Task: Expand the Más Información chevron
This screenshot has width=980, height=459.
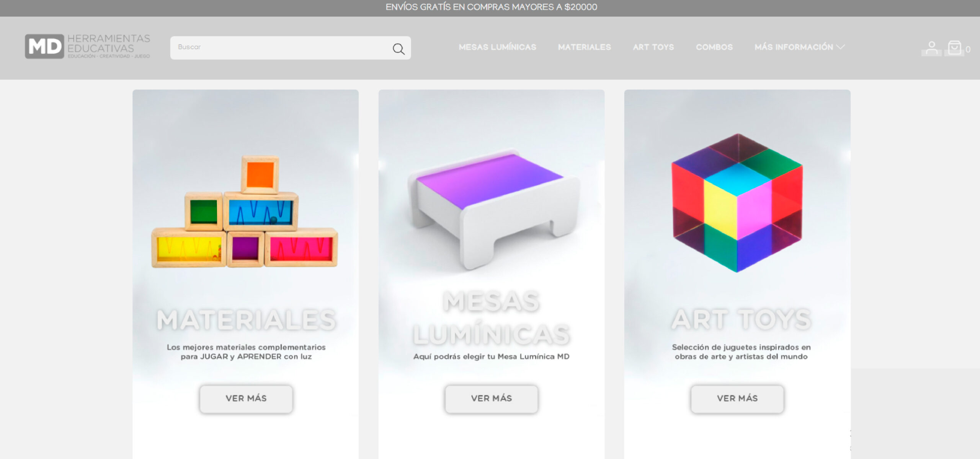Action: coord(841,47)
